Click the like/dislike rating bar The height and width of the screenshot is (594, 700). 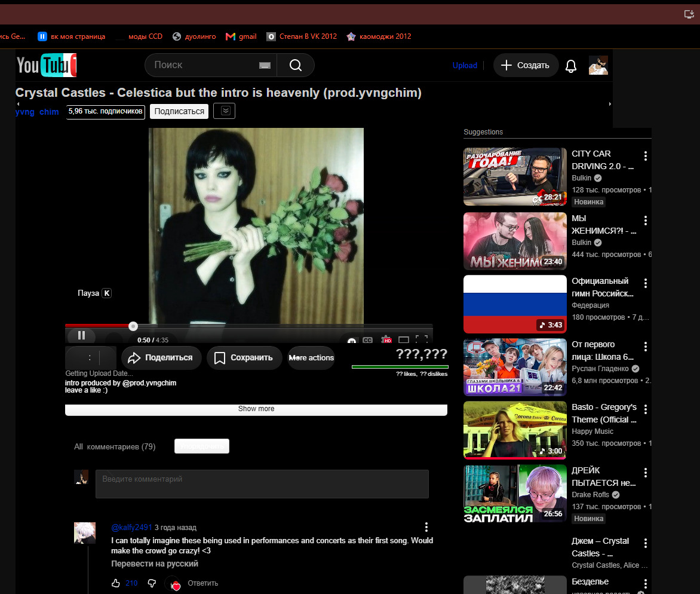(x=400, y=367)
